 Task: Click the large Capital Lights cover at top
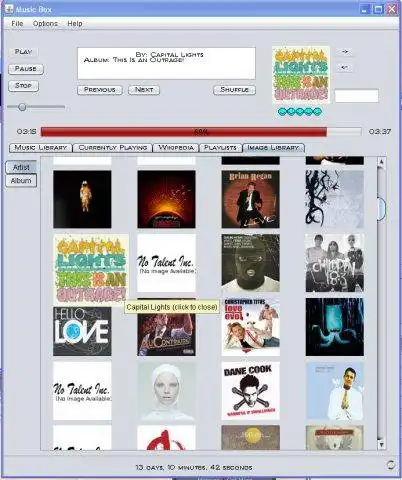point(301,75)
